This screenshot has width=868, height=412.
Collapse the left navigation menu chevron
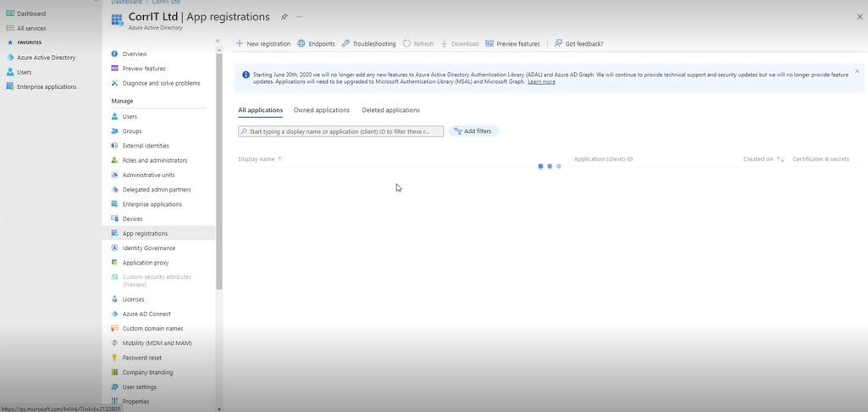(x=218, y=41)
